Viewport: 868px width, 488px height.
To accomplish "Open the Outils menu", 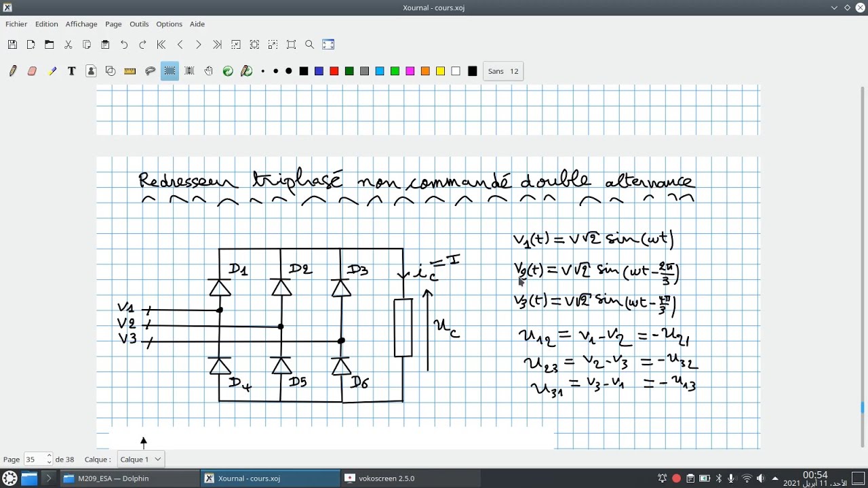I will pos(139,24).
